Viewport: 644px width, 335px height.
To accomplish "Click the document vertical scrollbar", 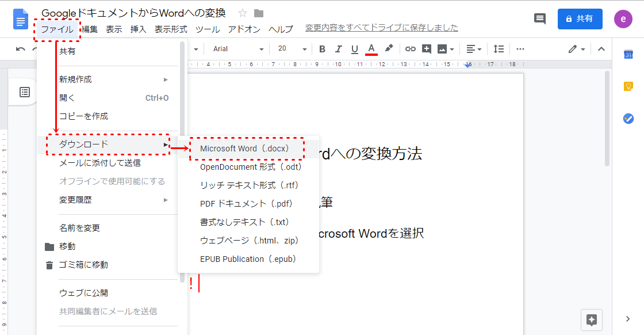I will (607, 118).
